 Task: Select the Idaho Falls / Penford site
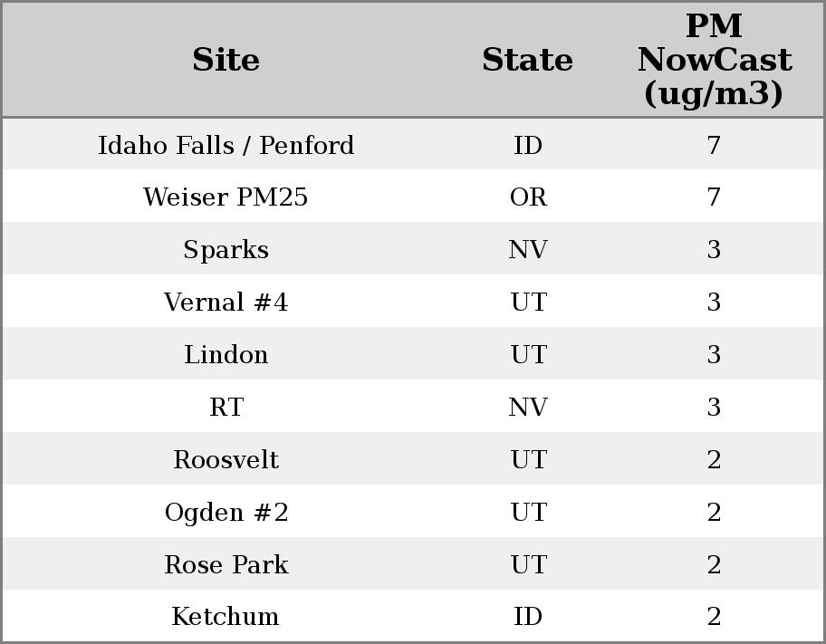click(226, 145)
